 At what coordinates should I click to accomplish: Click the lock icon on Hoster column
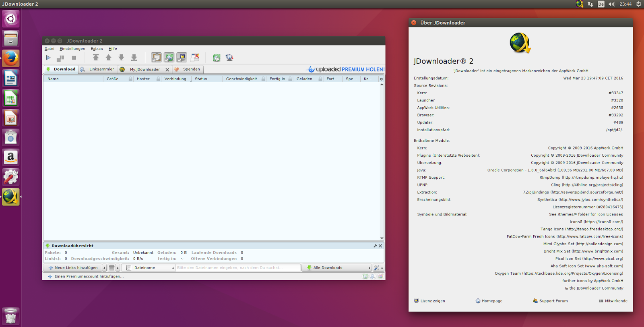(159, 79)
